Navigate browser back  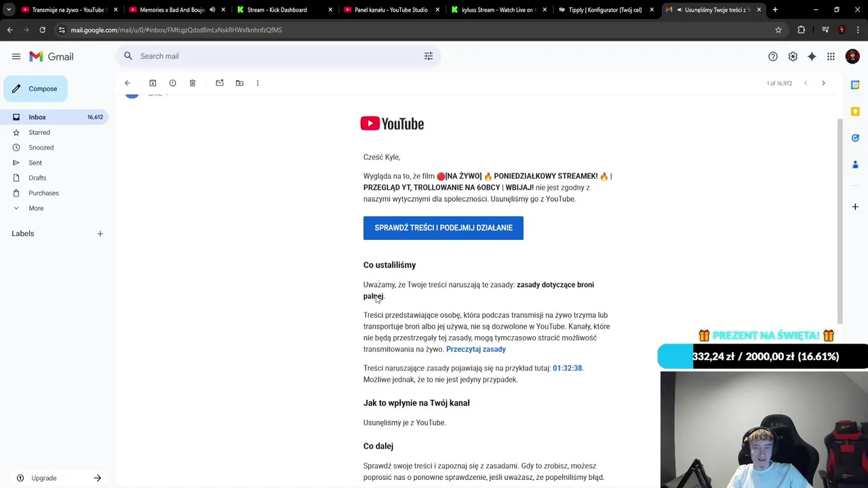point(9,30)
